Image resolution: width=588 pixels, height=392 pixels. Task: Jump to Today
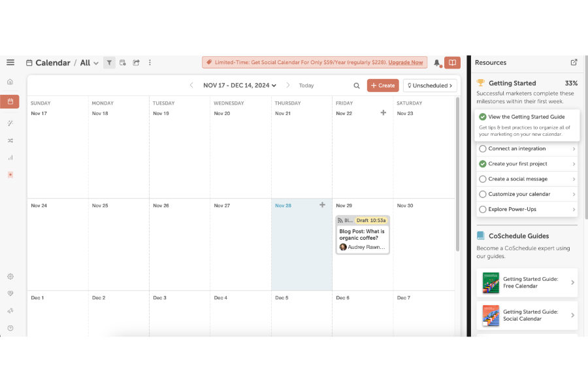pyautogui.click(x=306, y=86)
